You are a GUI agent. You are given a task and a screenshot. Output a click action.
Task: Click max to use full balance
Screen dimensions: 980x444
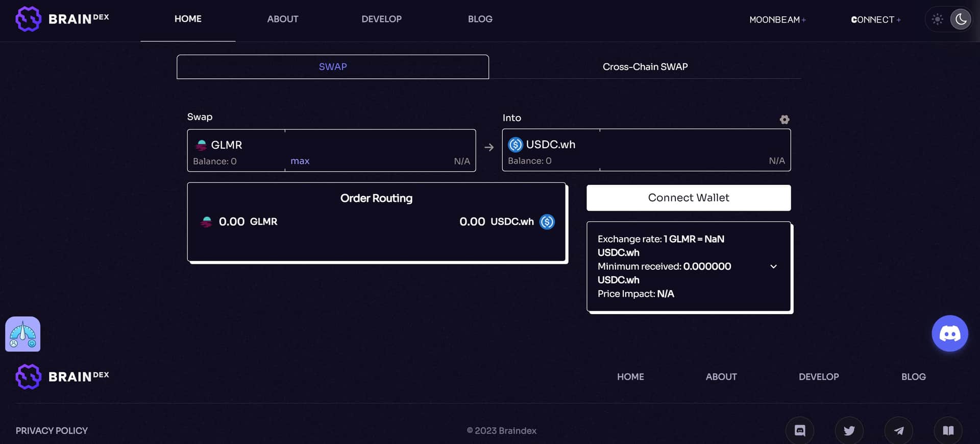point(300,161)
